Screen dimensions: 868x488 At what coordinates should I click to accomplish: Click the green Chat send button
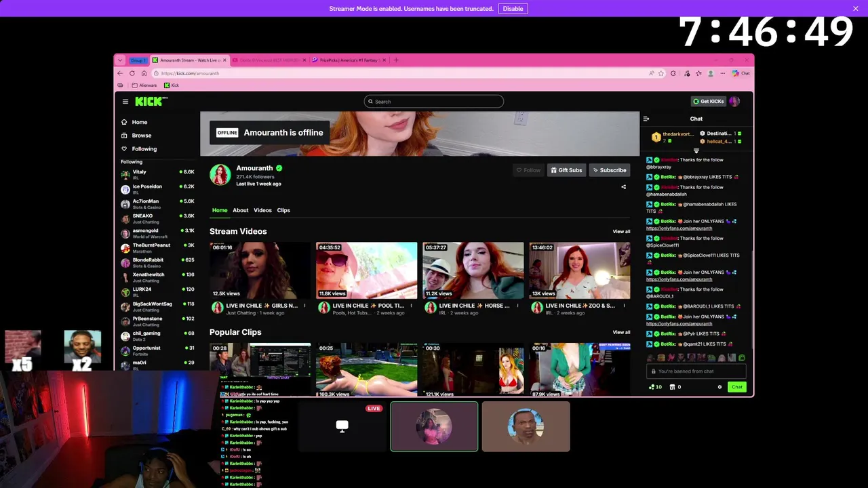point(736,387)
